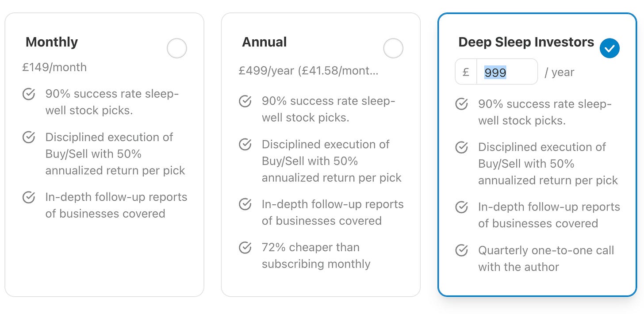Viewport: 644px width, 314px height.
Task: Click the Annual plan title
Action: [264, 42]
